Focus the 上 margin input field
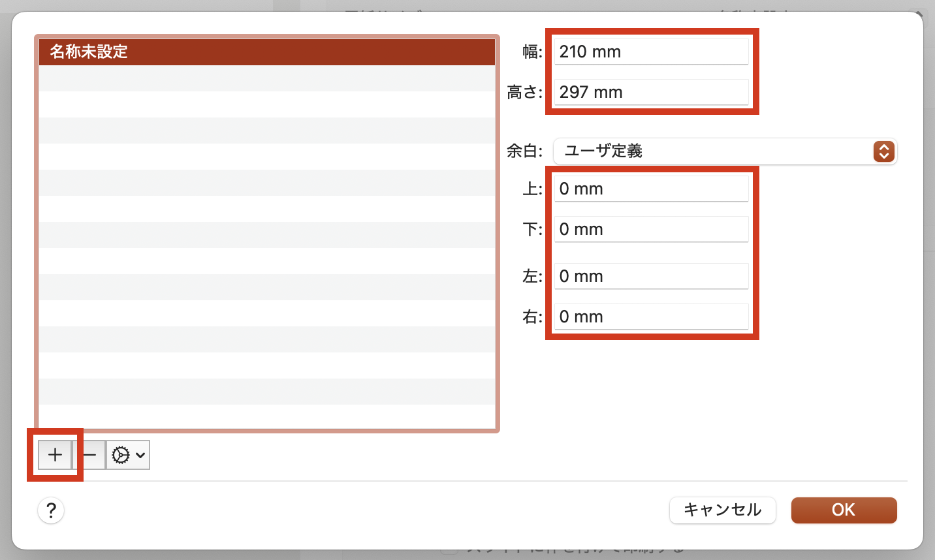The width and height of the screenshot is (935, 560). click(x=651, y=189)
